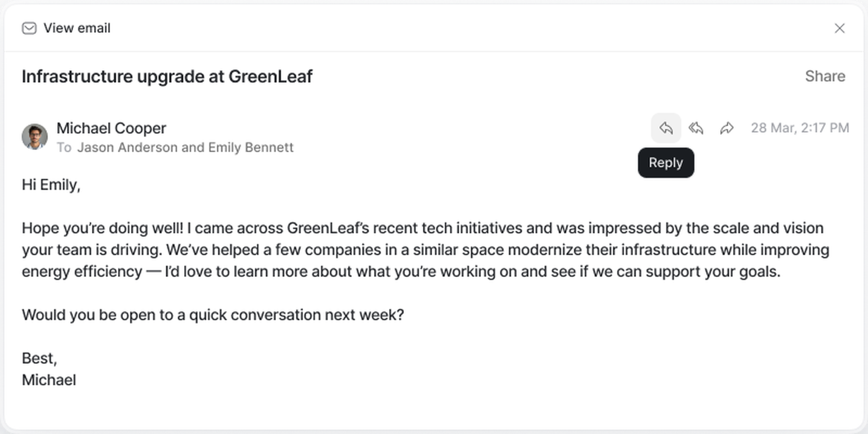The image size is (868, 434).
Task: Share the Infrastructure upgrade email
Action: point(825,76)
